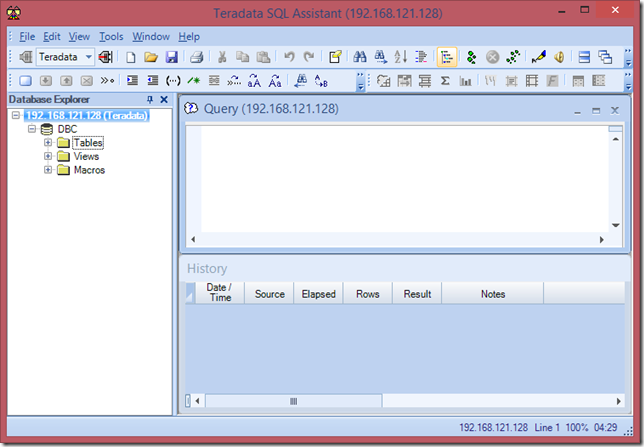Image resolution: width=644 pixels, height=447 pixels.
Task: Click the Source column header
Action: pyautogui.click(x=269, y=293)
